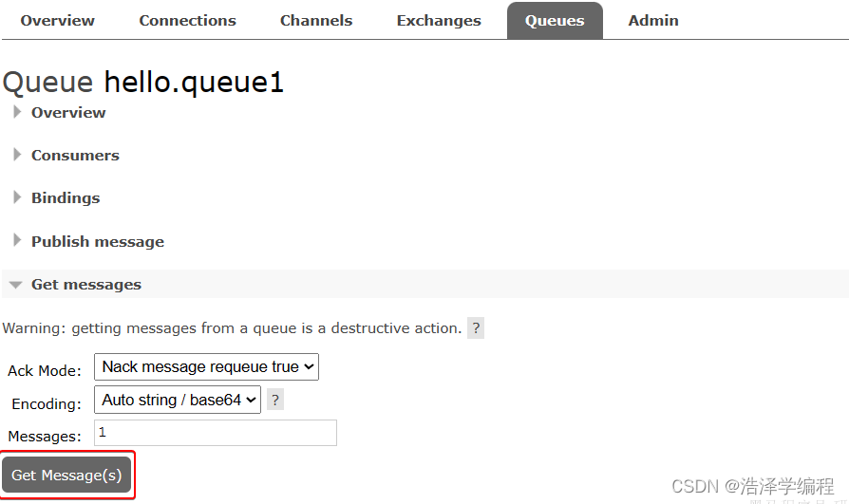849x504 pixels.
Task: Switch to the Connections tab
Action: point(187,21)
